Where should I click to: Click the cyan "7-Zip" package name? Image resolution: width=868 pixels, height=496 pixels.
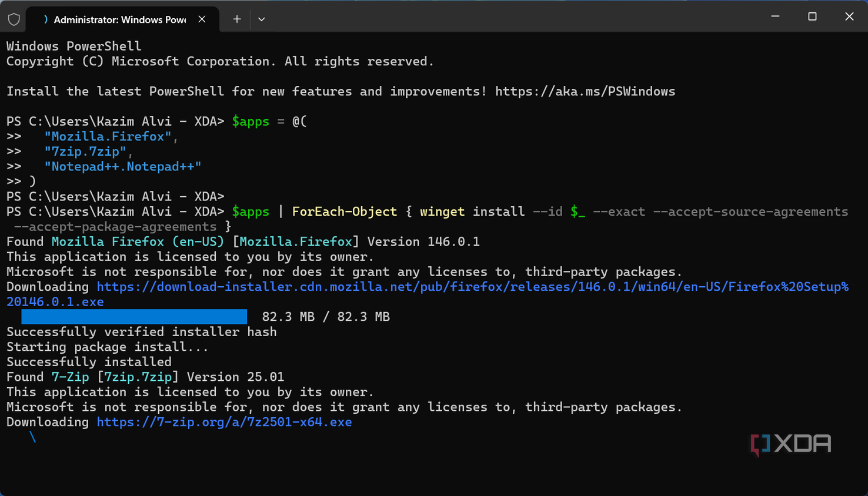pyautogui.click(x=70, y=377)
